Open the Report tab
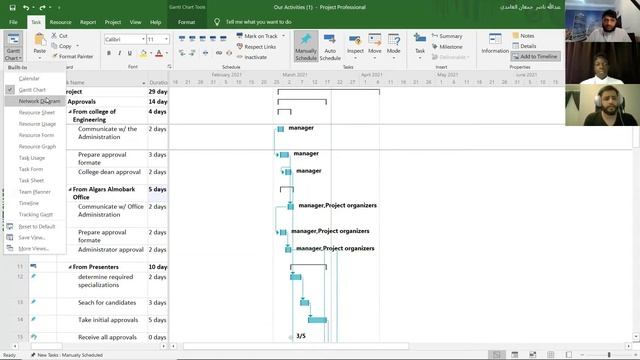The height and width of the screenshot is (360, 640). 88,22
